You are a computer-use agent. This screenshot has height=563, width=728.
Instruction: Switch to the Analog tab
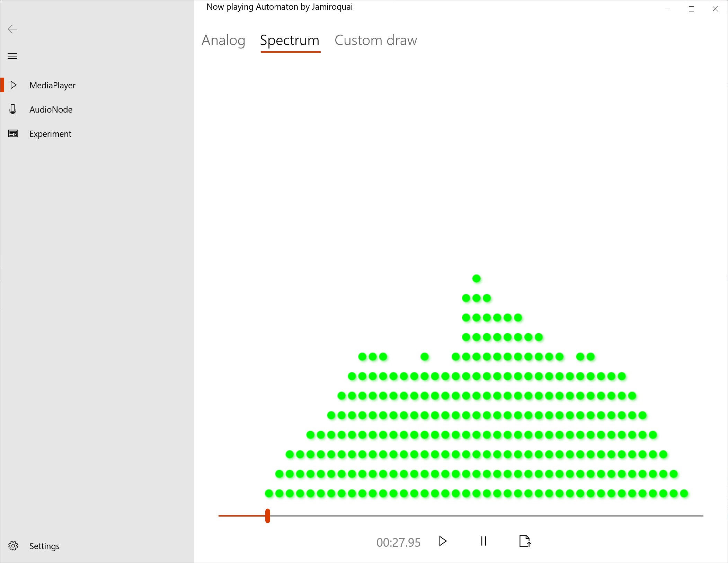[x=223, y=40]
